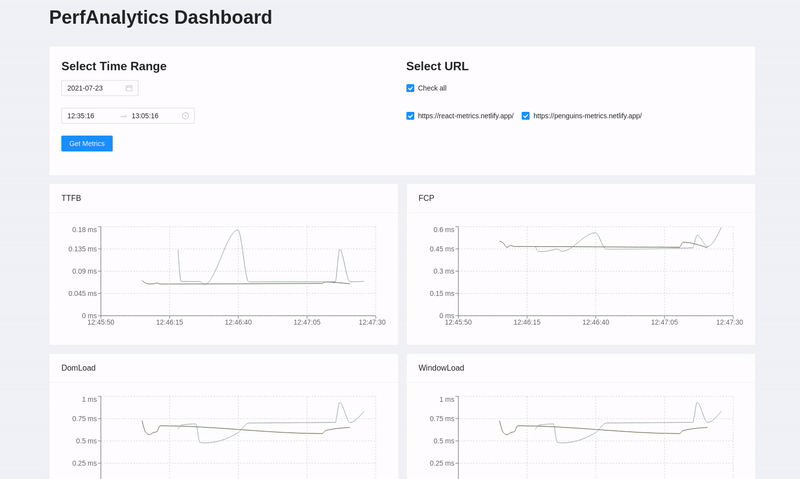800x479 pixels.
Task: Click the PerfAnalytics Dashboard title
Action: click(x=160, y=17)
